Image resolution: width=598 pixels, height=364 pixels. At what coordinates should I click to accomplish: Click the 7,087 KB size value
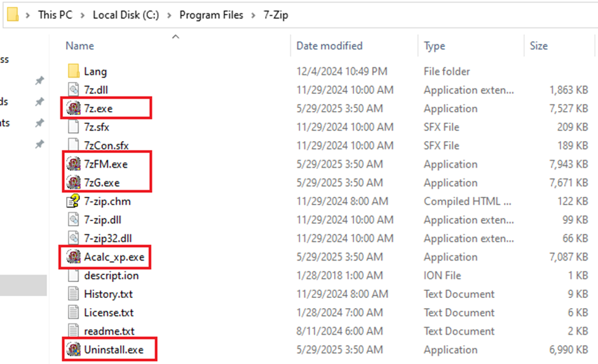point(569,257)
